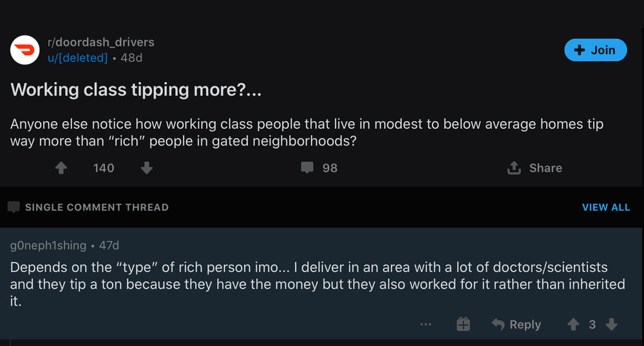Downvote the Working class tipping post
644x346 pixels.
(147, 168)
